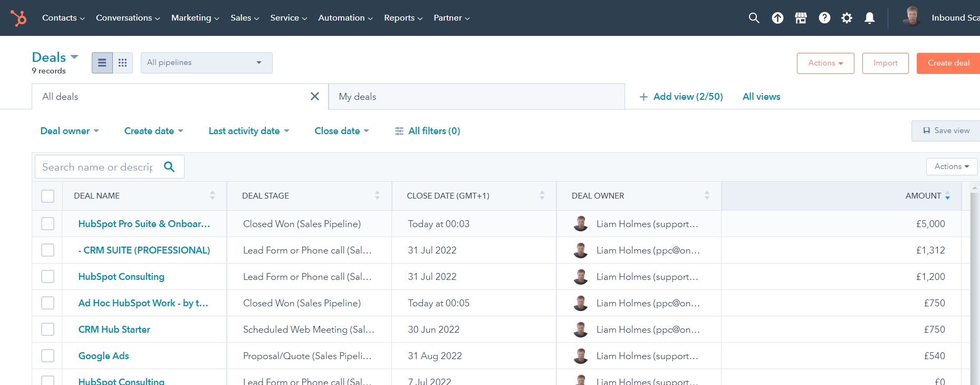980x385 pixels.
Task: Sort by Amount column arrows
Action: (947, 195)
